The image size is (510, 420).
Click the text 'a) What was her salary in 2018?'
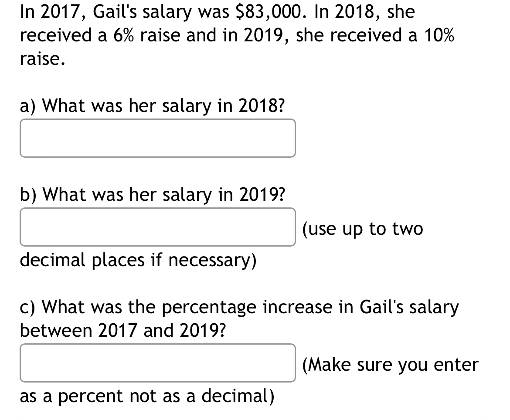click(152, 105)
